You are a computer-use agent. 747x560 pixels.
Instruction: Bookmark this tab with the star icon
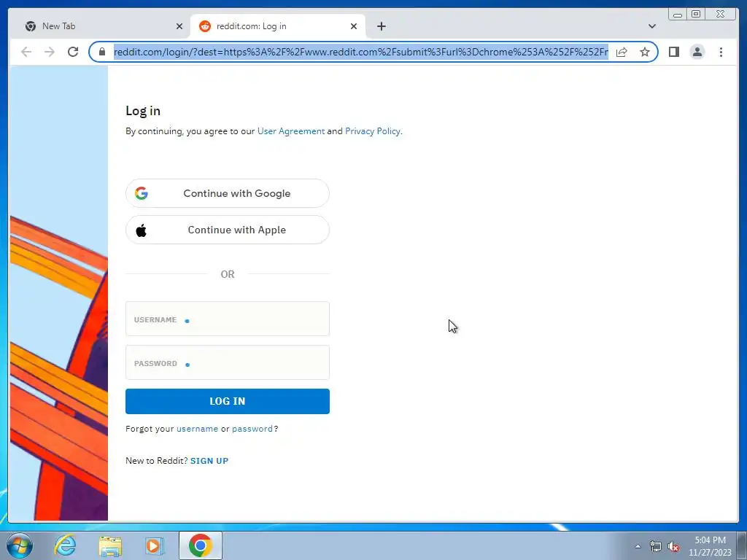645,52
